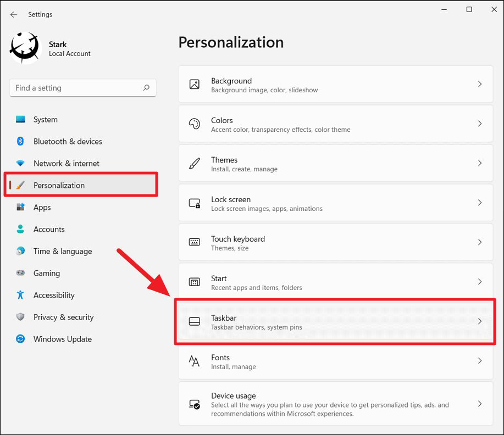Open Time & language label

pos(63,251)
